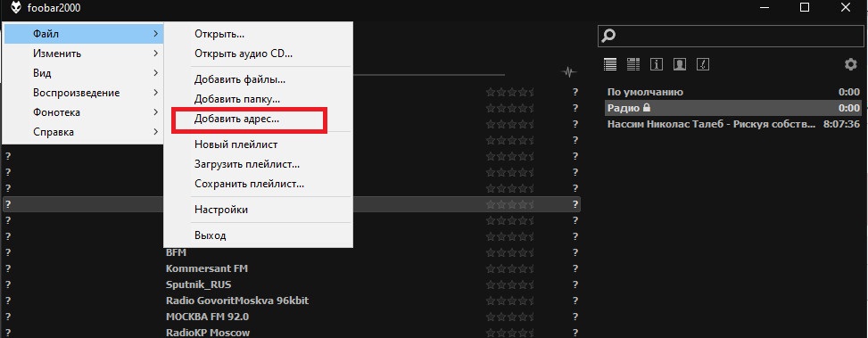This screenshot has width=868, height=338.
Task: Choose Открыть... from the File submenu
Action: click(x=258, y=34)
